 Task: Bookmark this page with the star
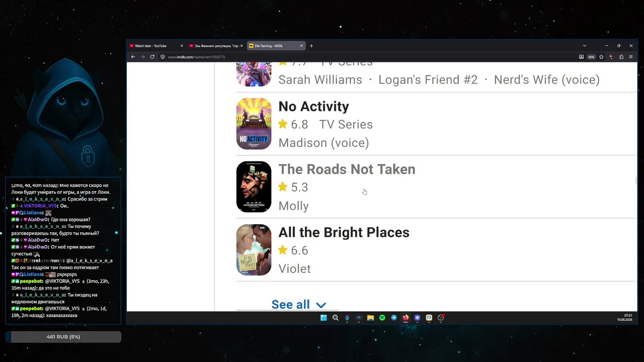(x=601, y=57)
